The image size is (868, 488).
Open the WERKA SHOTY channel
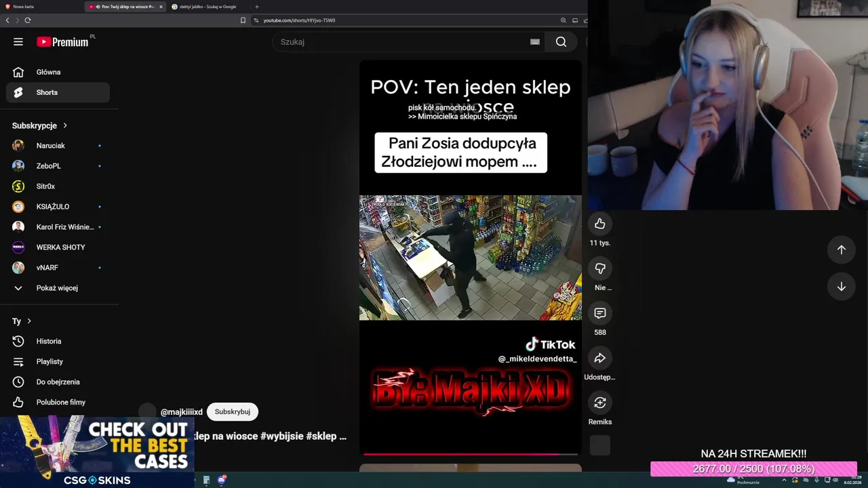58,247
